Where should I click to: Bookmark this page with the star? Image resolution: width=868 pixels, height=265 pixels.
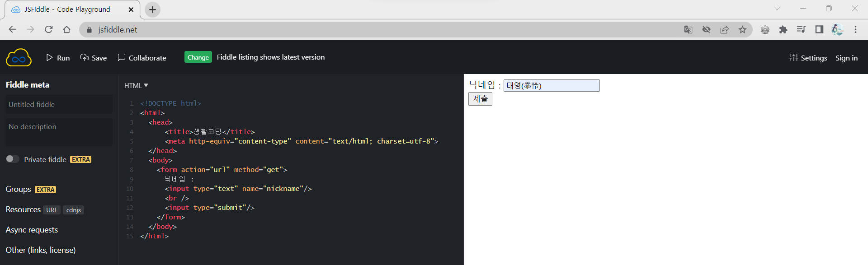click(742, 29)
